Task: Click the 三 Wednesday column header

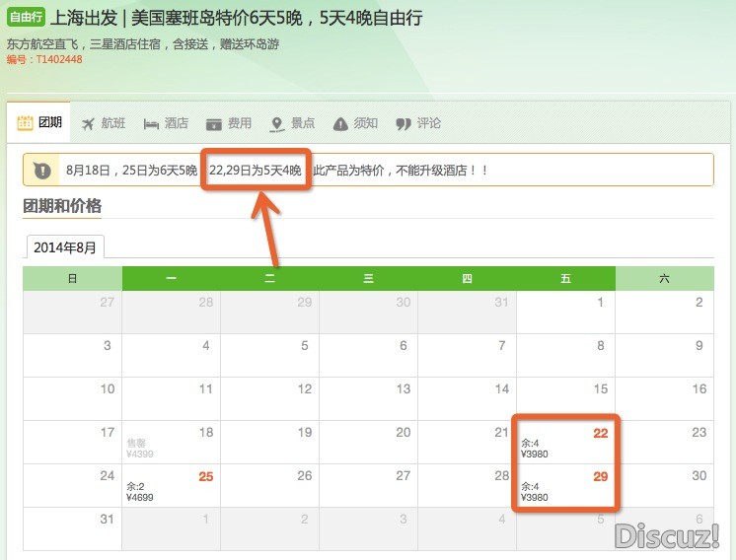Action: 368,279
